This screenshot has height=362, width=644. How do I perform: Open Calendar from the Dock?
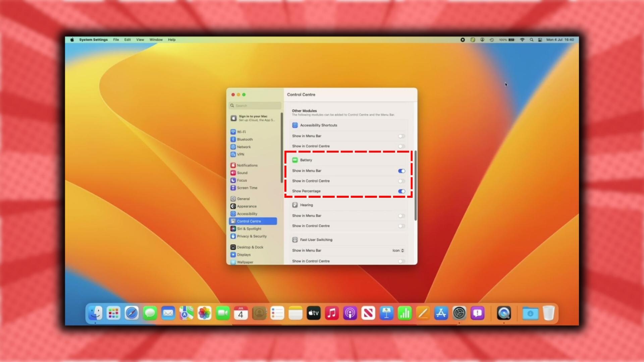(241, 313)
